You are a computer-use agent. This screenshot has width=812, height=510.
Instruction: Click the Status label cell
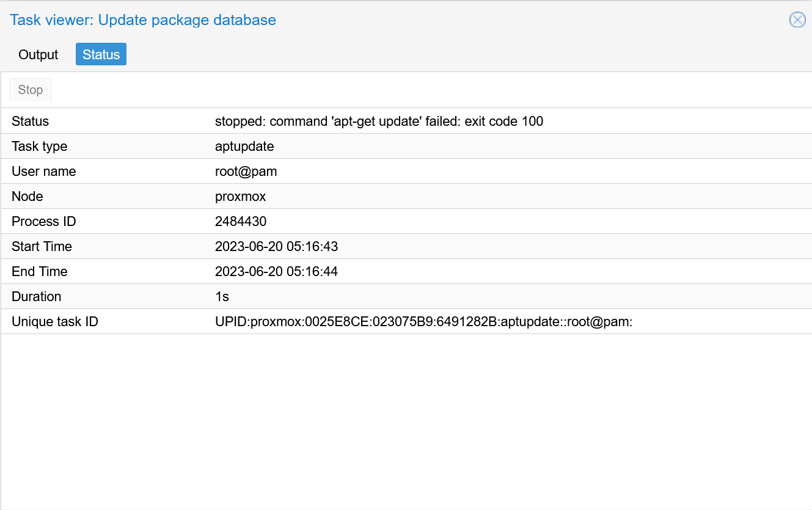click(x=30, y=121)
